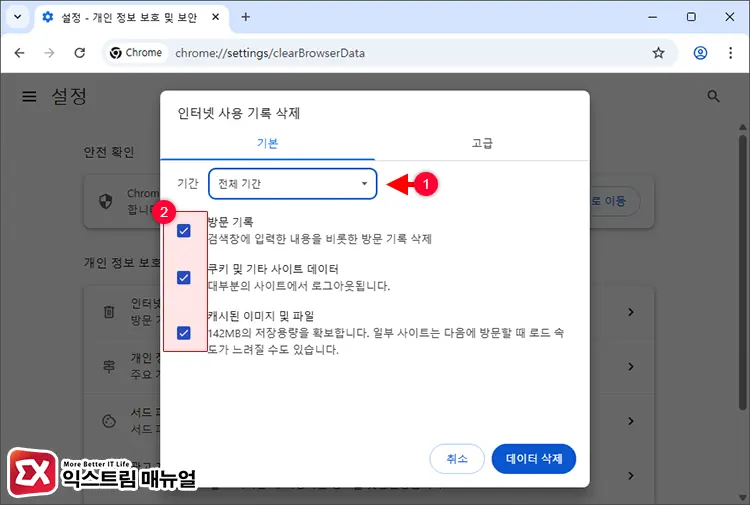
Task: Open the tab search dropdown arrow
Action: click(x=17, y=17)
